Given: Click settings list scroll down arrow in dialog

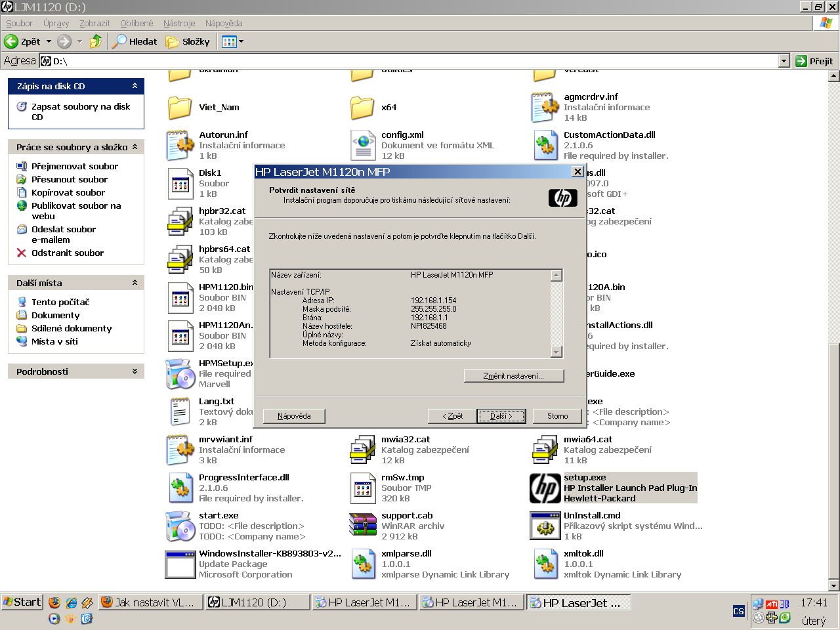Looking at the screenshot, I should [x=556, y=352].
